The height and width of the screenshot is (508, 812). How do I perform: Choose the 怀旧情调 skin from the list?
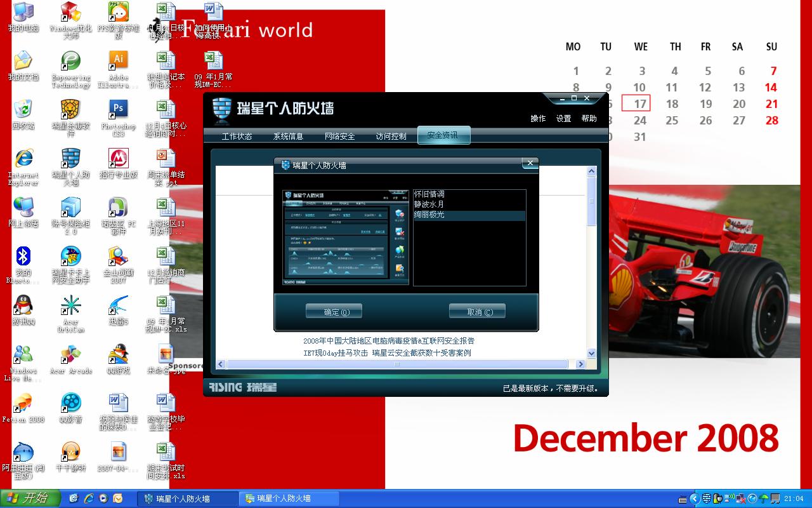(469, 194)
